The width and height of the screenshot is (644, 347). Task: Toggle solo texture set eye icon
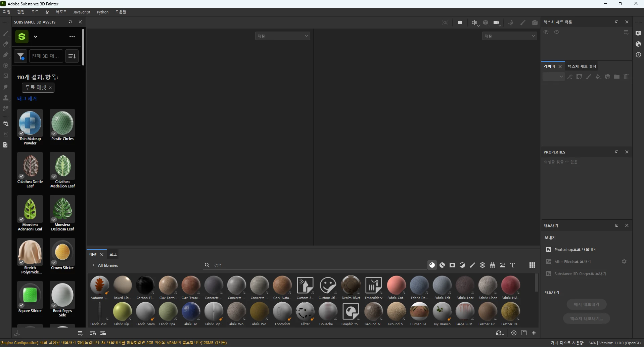click(x=557, y=32)
